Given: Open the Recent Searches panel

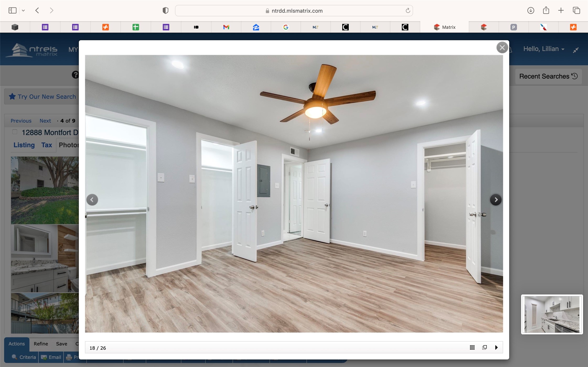Looking at the screenshot, I should pyautogui.click(x=548, y=76).
